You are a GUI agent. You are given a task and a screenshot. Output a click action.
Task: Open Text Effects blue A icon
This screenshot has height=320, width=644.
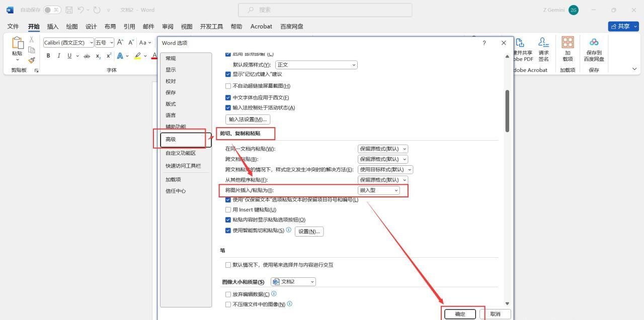coord(121,56)
